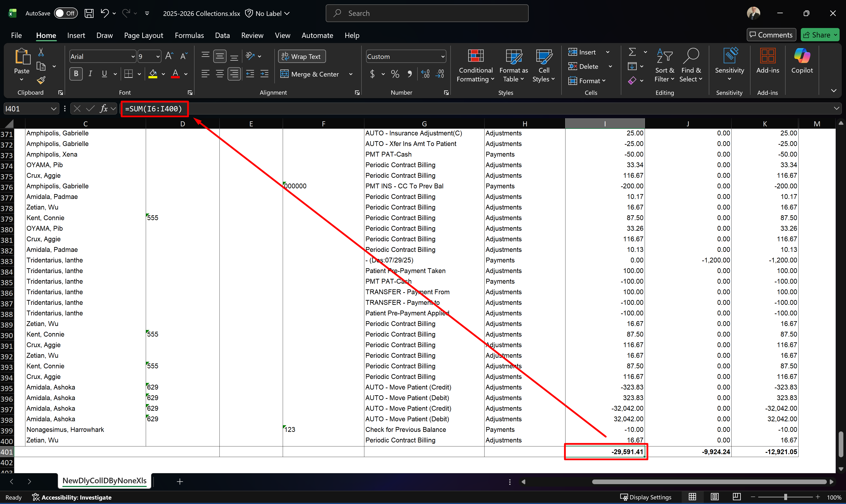Open Cell Styles menu
The width and height of the screenshot is (846, 504).
(543, 66)
